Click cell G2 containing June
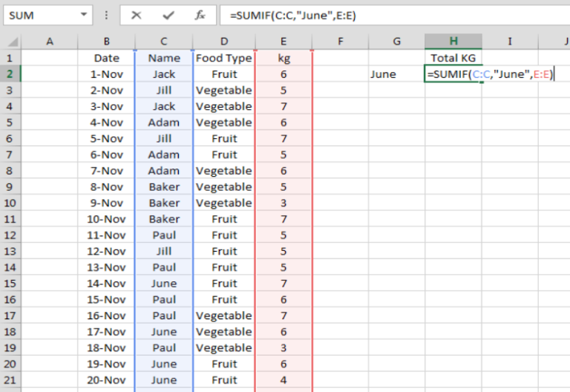The image size is (570, 392). tap(396, 74)
